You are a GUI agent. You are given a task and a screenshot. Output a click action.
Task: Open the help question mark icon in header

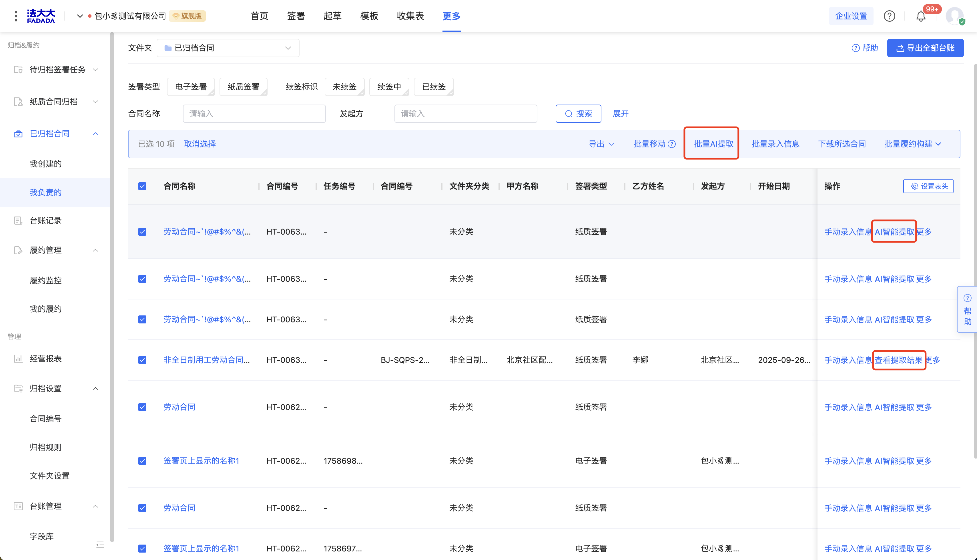pyautogui.click(x=889, y=16)
